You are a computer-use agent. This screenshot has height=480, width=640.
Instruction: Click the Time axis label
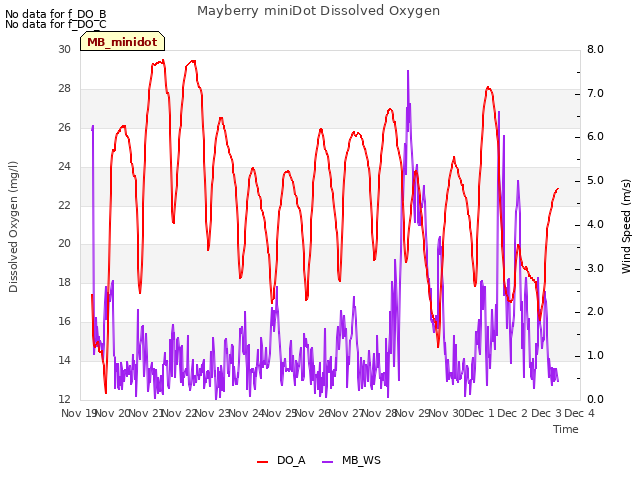tap(566, 429)
